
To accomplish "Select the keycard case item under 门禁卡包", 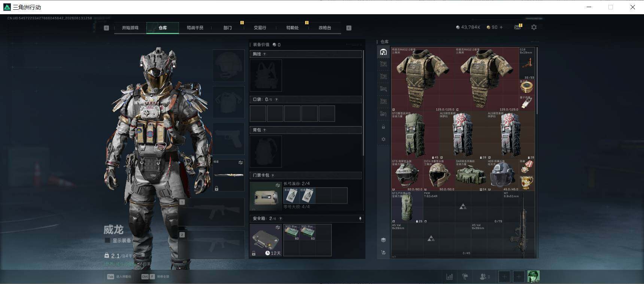I will [266, 196].
